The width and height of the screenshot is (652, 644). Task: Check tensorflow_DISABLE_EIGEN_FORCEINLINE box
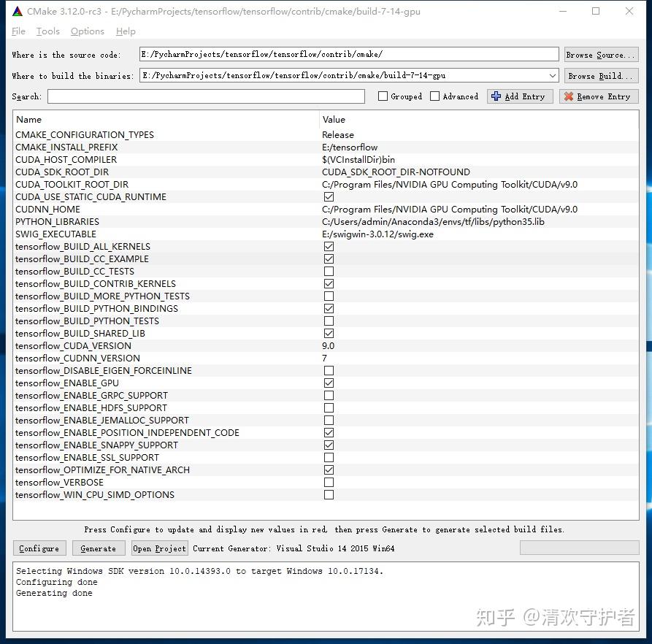[x=329, y=370]
